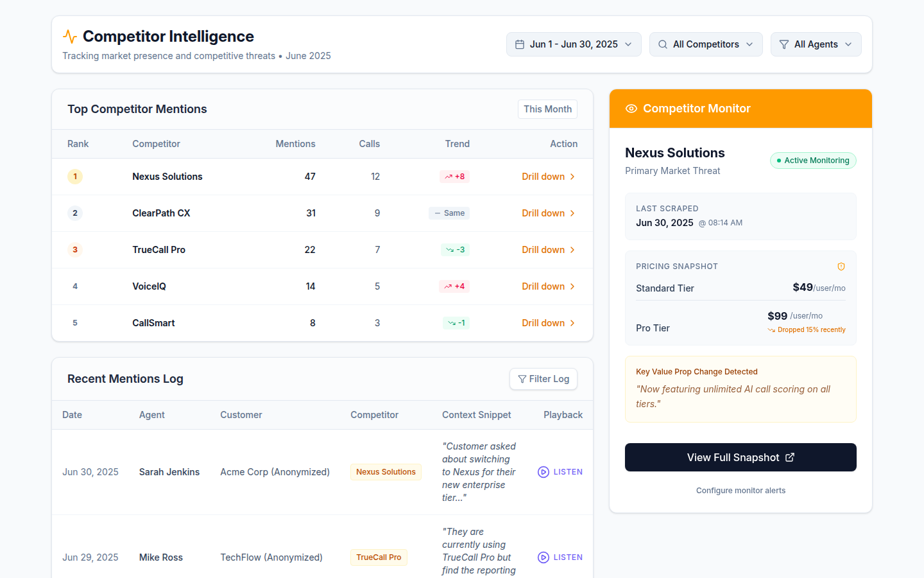Click the eye icon in Competitor Monitor header

631,109
